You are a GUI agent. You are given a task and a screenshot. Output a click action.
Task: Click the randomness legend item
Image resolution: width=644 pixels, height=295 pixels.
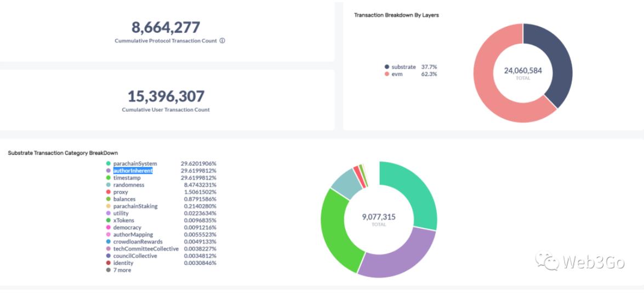[x=128, y=185]
